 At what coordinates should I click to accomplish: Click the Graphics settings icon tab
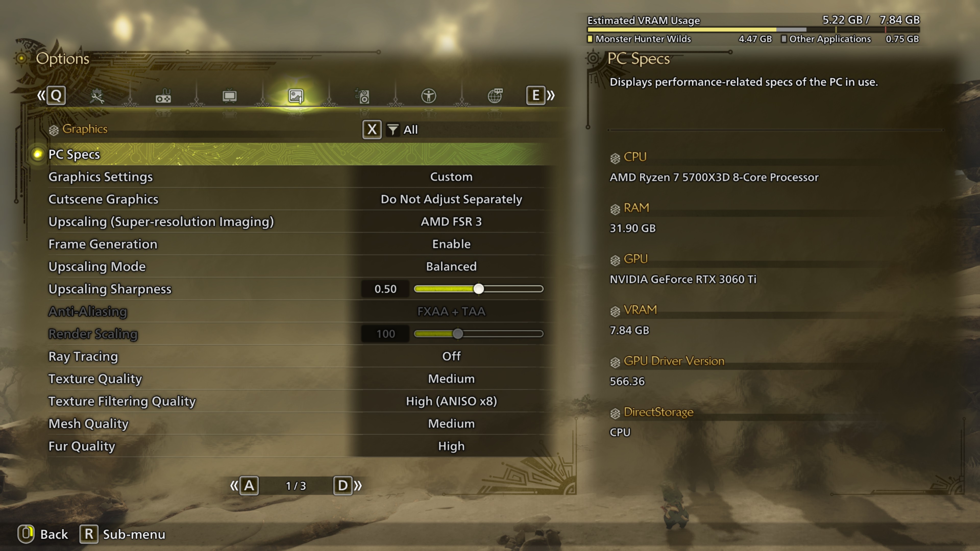tap(296, 95)
